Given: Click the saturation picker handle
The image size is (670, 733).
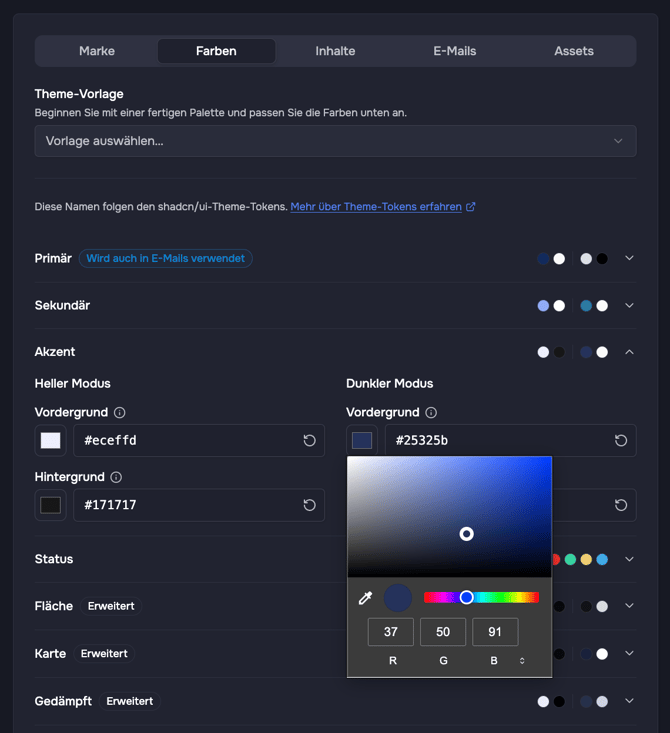Looking at the screenshot, I should click(x=466, y=534).
